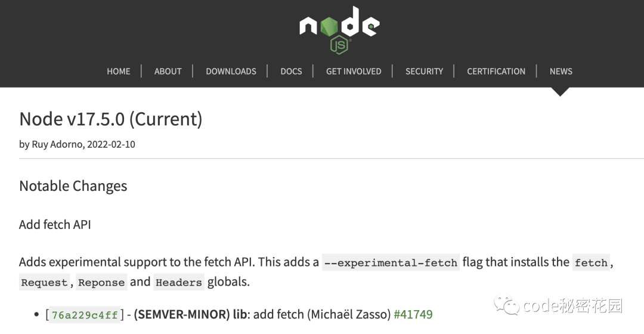Select GET INVOLVED in navigation
This screenshot has height=334, width=644.
[x=353, y=71]
